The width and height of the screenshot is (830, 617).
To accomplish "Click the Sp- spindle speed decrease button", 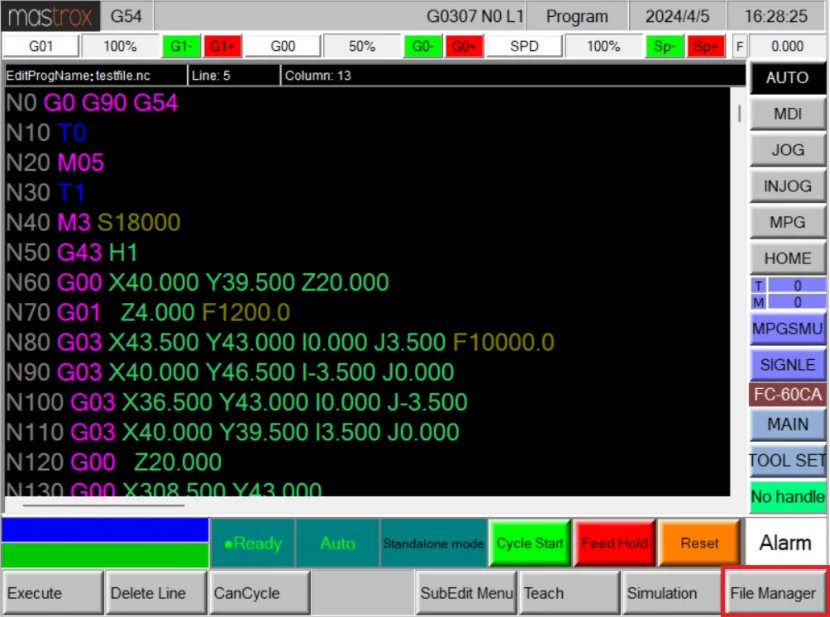I will point(664,47).
